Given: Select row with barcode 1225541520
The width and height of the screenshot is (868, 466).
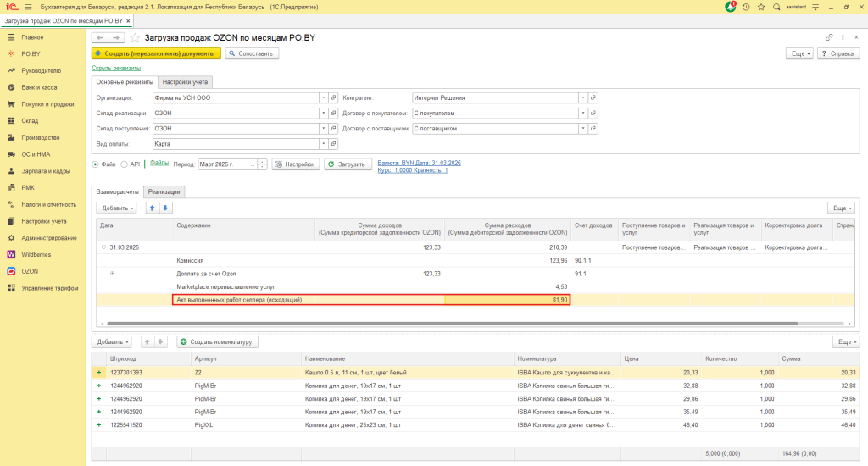Looking at the screenshot, I should click(x=476, y=425).
